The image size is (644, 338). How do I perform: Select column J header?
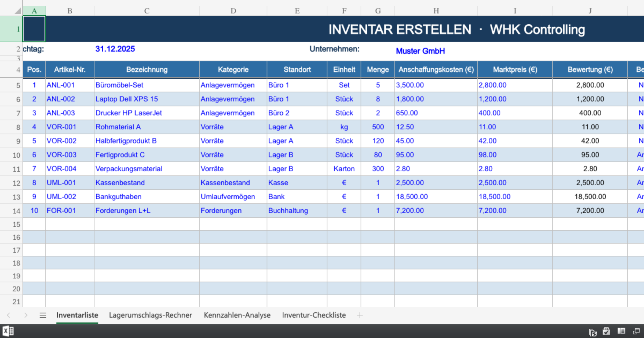[590, 11]
